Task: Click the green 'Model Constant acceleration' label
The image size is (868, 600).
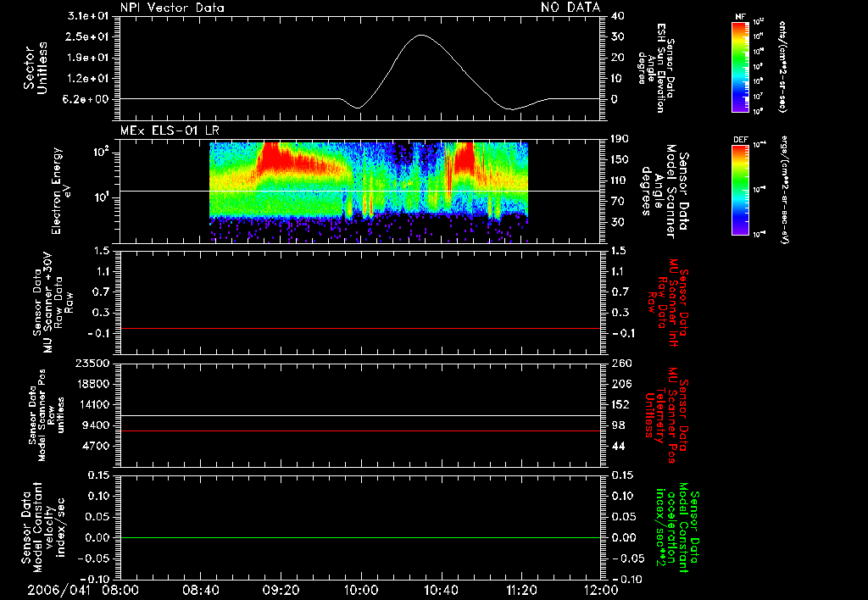Action: 677,528
